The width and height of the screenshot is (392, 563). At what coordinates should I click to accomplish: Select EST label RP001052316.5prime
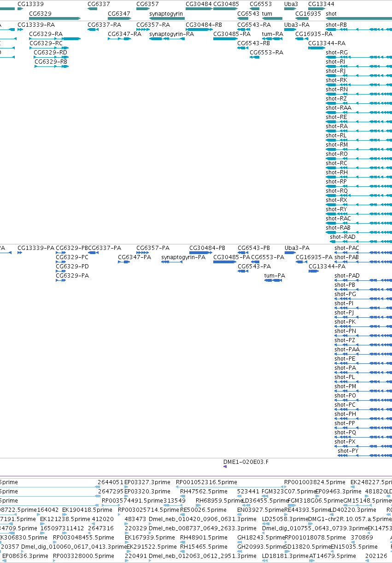[207, 482]
